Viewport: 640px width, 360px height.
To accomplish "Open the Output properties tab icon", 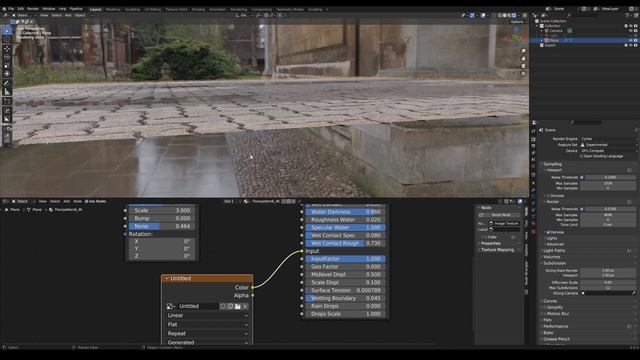I will coord(533,146).
